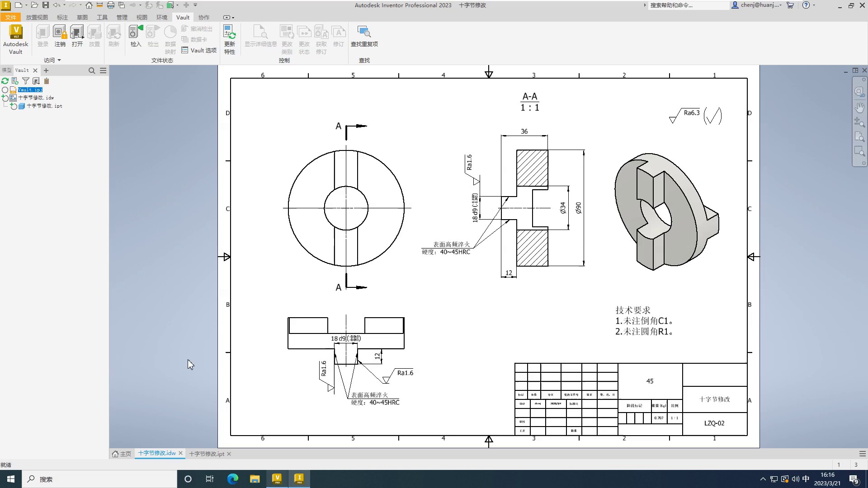Open Vault 选项 settings
Viewport: 868px width, 488px height.
pos(199,50)
